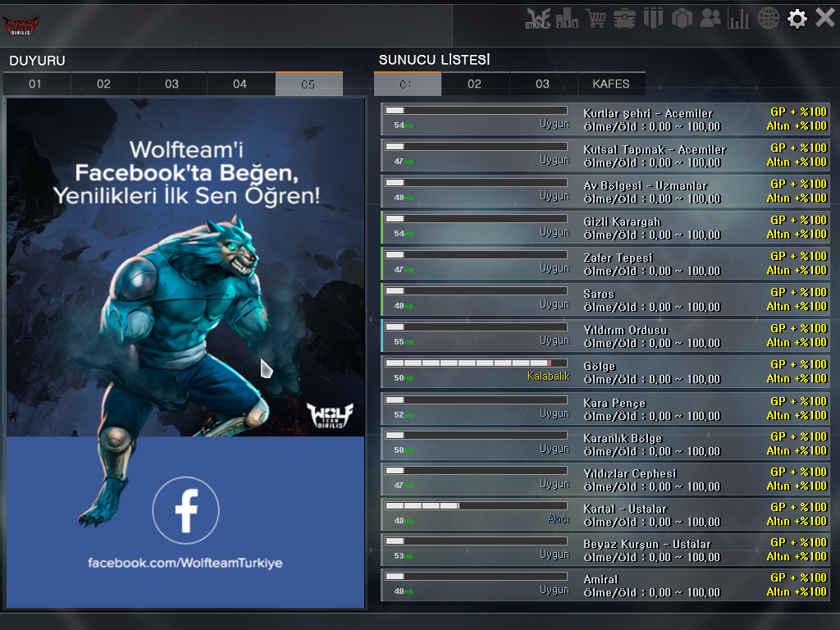Open the gift box package icon
Image resolution: width=840 pixels, height=630 pixels.
pyautogui.click(x=682, y=18)
